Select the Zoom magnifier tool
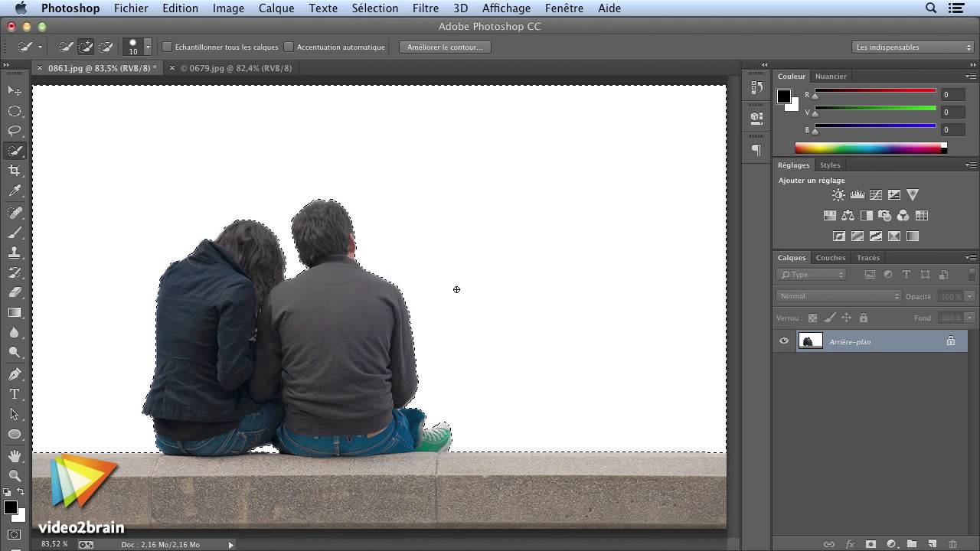980x551 pixels. [x=15, y=476]
